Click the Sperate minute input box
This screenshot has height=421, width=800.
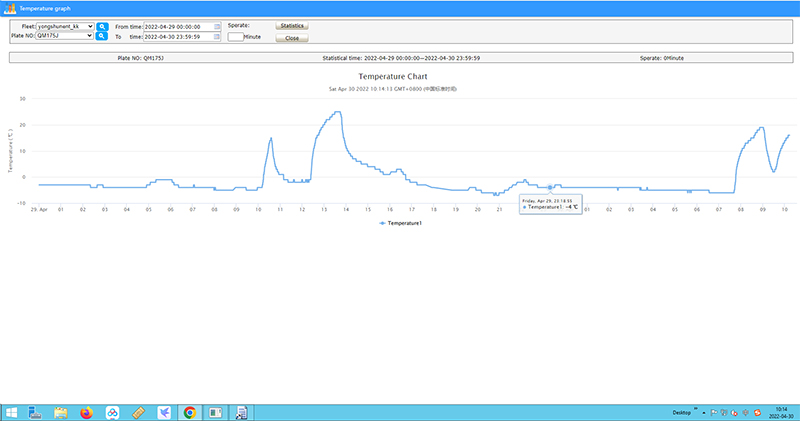pyautogui.click(x=235, y=37)
